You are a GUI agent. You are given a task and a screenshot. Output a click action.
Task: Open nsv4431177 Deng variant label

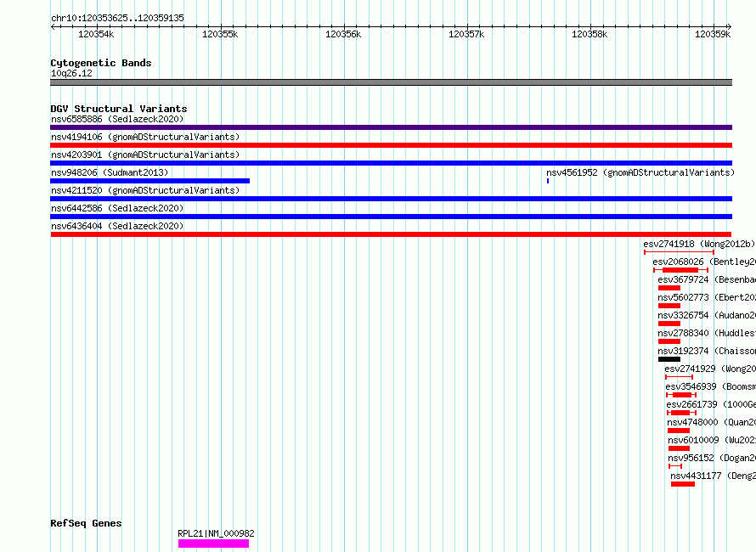point(713,476)
